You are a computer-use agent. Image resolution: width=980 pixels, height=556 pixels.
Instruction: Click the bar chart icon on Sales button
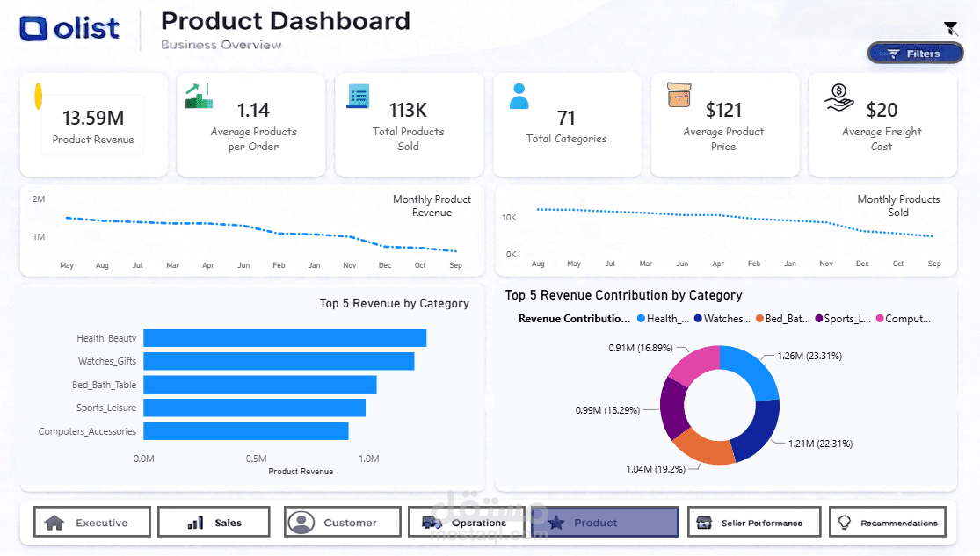196,523
